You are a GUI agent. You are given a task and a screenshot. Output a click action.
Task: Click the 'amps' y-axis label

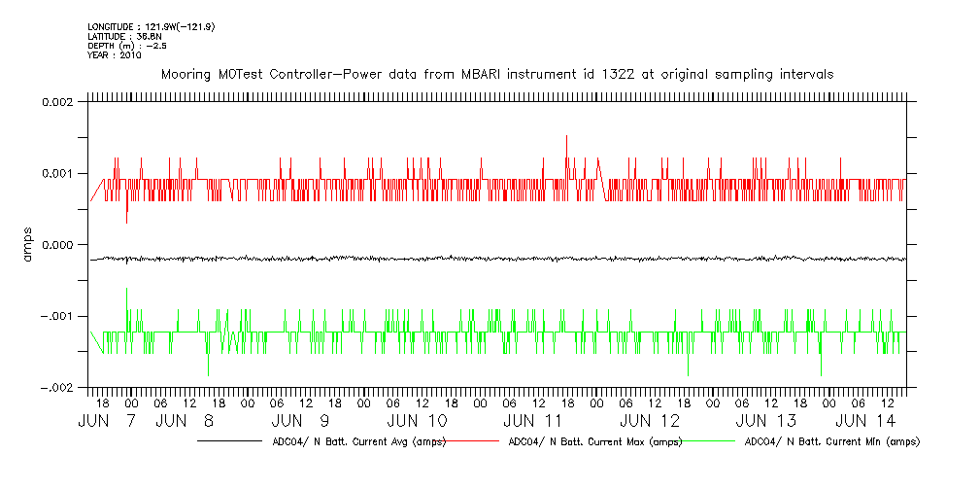tap(28, 245)
